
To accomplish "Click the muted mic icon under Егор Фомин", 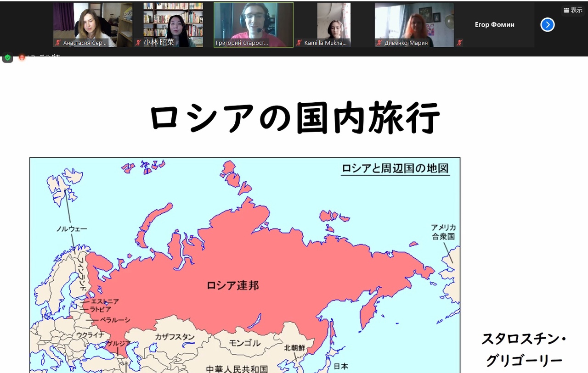I will (459, 43).
